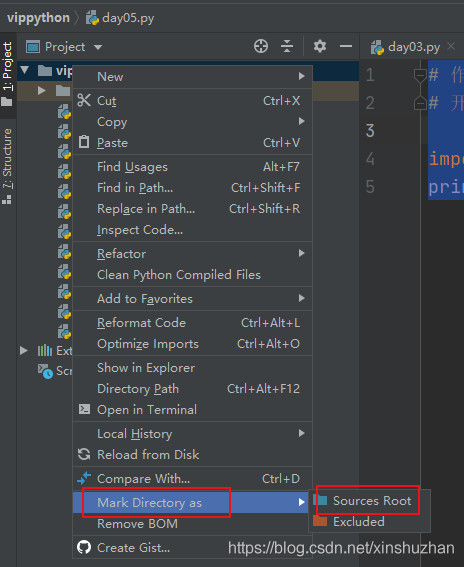The width and height of the screenshot is (464, 567).
Task: Open the Refactor submenu
Action: pyautogui.click(x=192, y=253)
